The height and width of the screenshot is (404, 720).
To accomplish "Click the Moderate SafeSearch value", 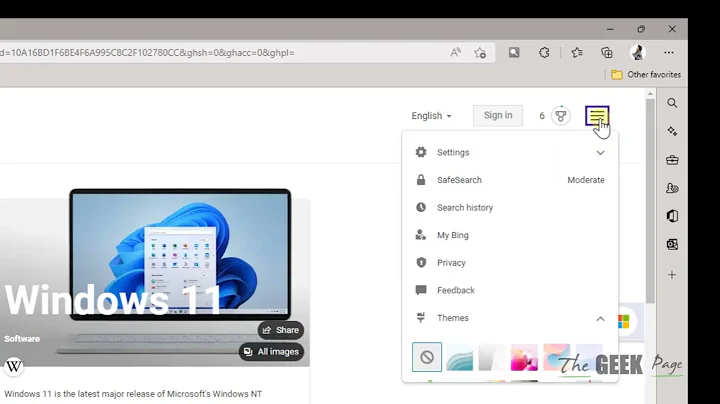I will pos(585,180).
